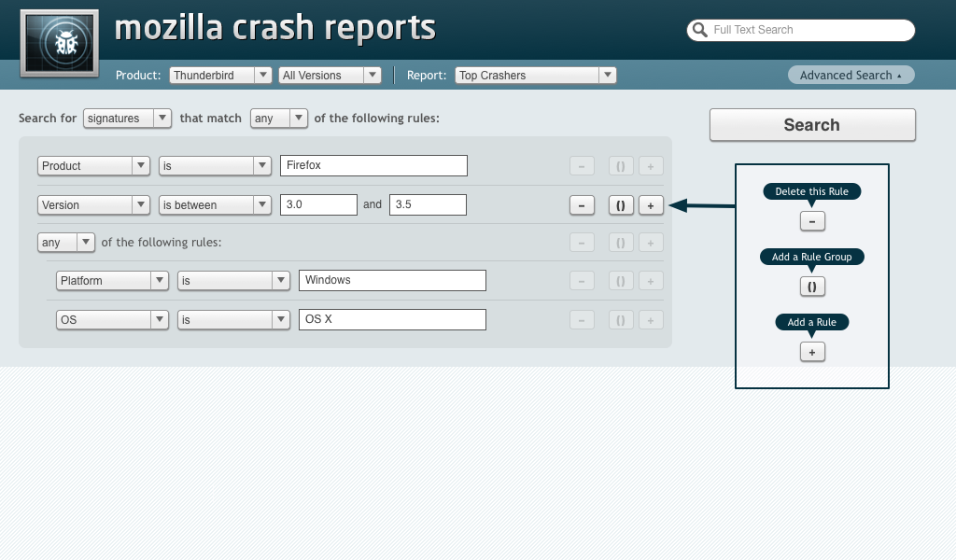Add a rule after the Version row
Viewport: 956px width, 560px height.
tap(651, 205)
